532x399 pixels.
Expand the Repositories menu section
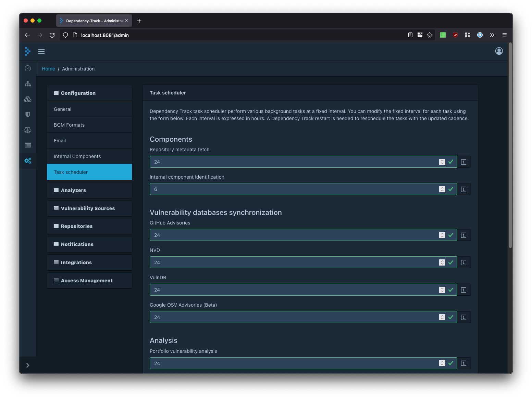pos(89,226)
